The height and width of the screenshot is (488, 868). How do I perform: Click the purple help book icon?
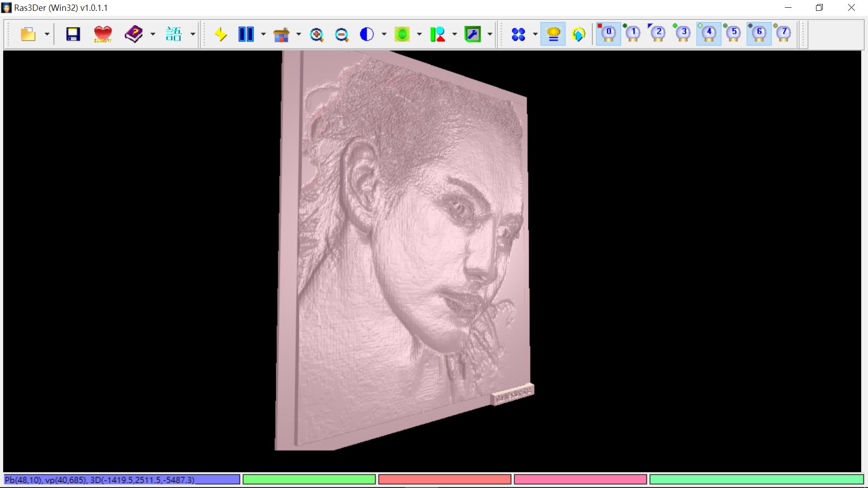point(134,34)
